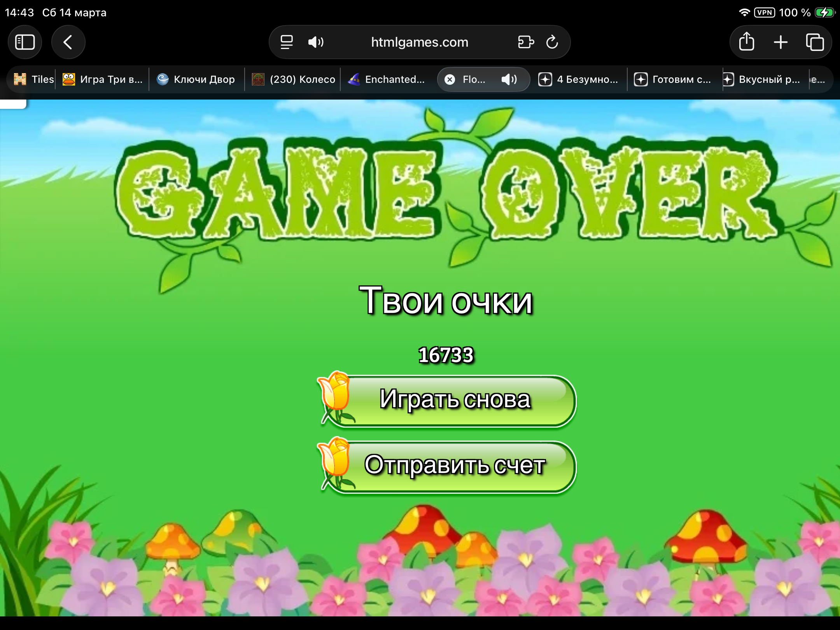840x630 pixels.
Task: Show the tab overview
Action: click(815, 42)
